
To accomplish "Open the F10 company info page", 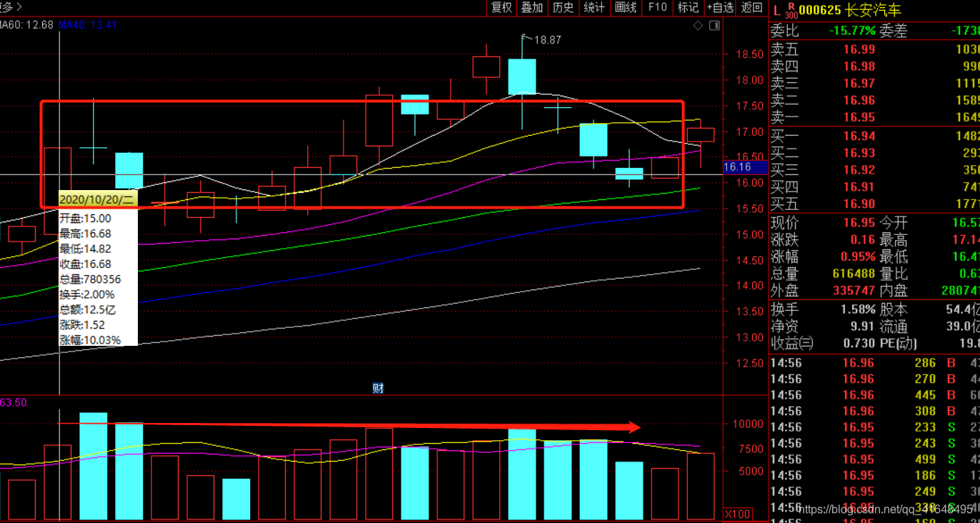I will 657,7.
